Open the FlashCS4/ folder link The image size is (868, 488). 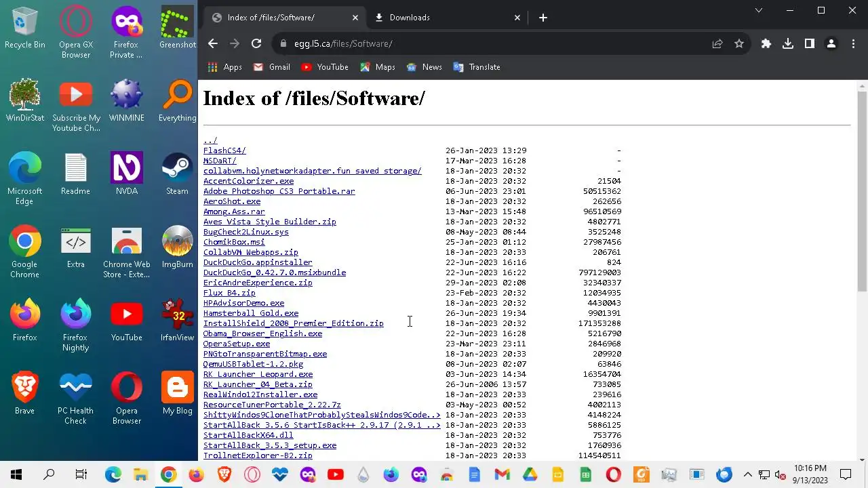(x=224, y=150)
